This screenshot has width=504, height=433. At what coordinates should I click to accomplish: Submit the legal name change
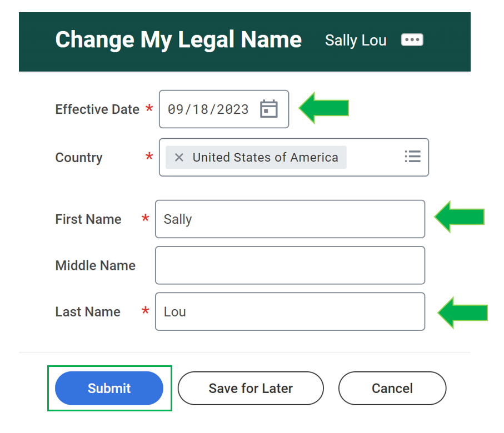109,388
